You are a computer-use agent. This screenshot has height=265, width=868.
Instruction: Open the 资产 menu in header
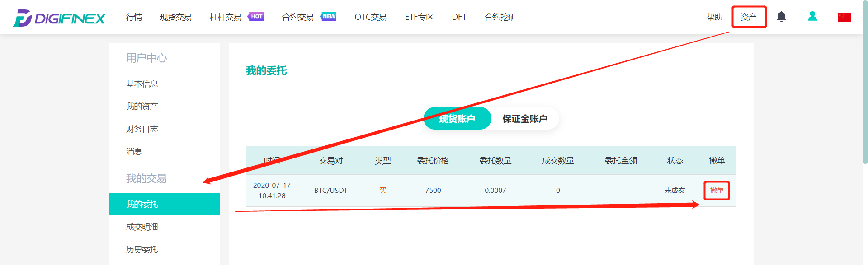[749, 17]
